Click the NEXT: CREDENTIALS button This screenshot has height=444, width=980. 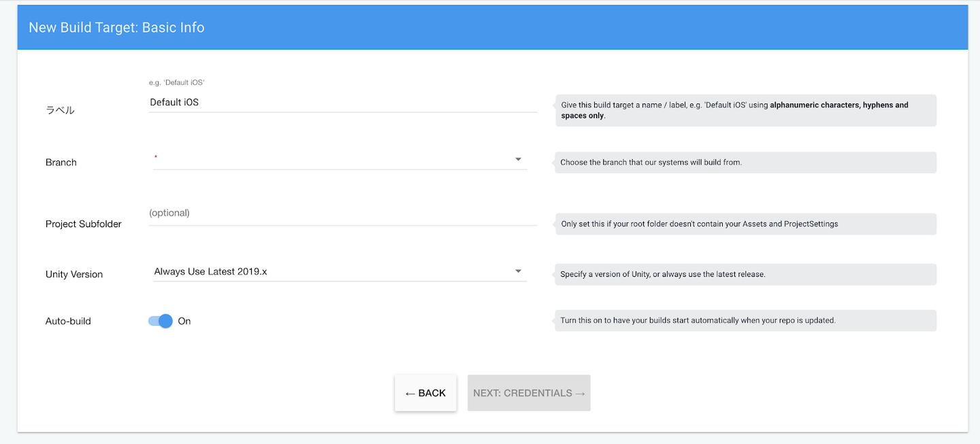(529, 393)
